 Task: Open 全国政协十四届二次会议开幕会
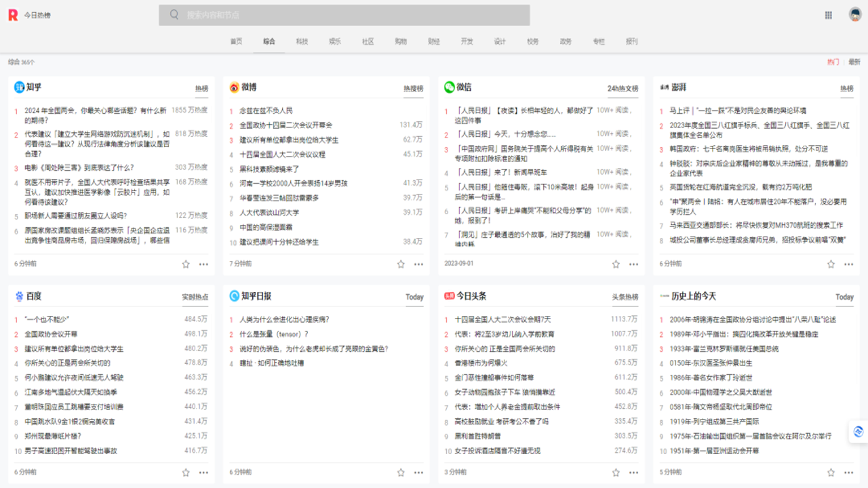(286, 125)
